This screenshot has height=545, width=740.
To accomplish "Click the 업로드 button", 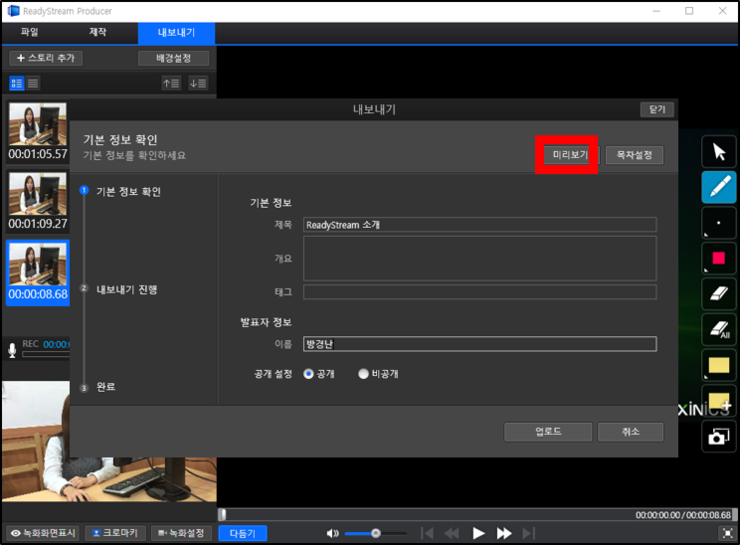I will click(548, 432).
